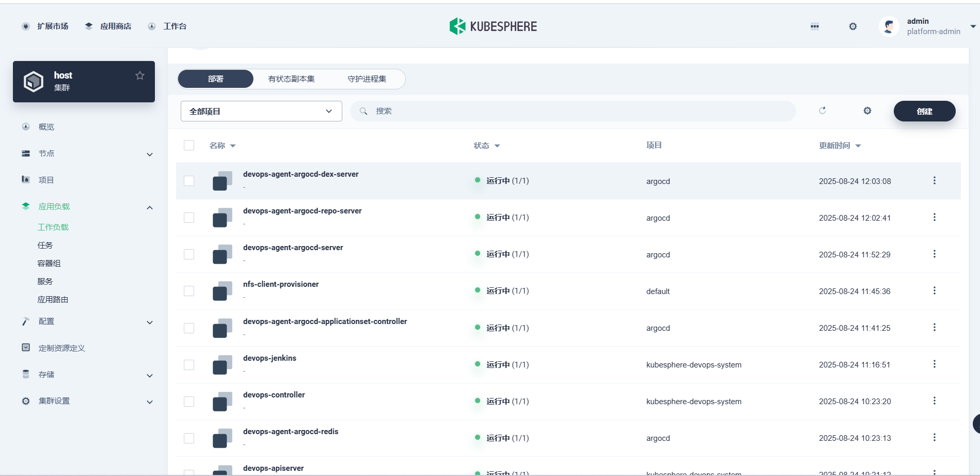The image size is (980, 476).
Task: Open the admin account dropdown arrow
Action: click(973, 26)
